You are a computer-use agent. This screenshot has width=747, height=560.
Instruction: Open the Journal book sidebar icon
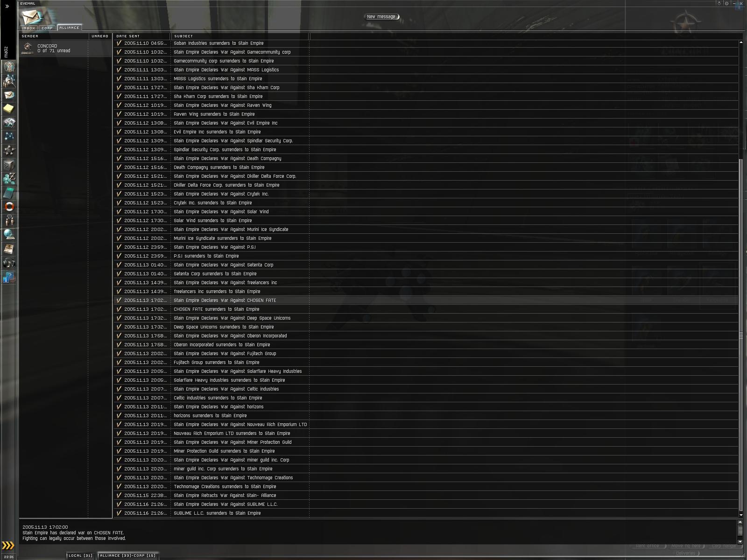[9, 249]
